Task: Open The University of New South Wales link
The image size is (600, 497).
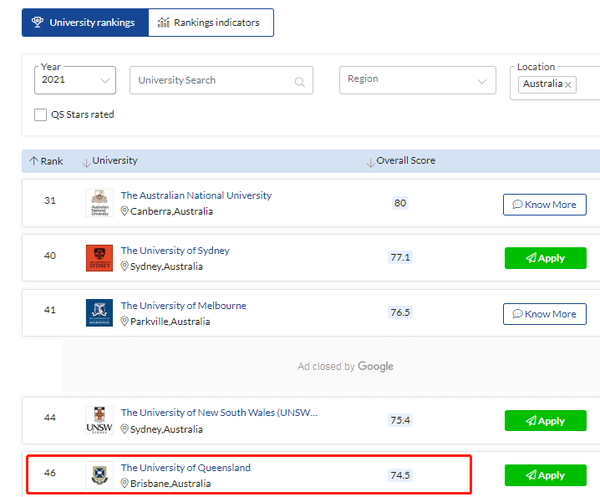Action: pyautogui.click(x=219, y=412)
